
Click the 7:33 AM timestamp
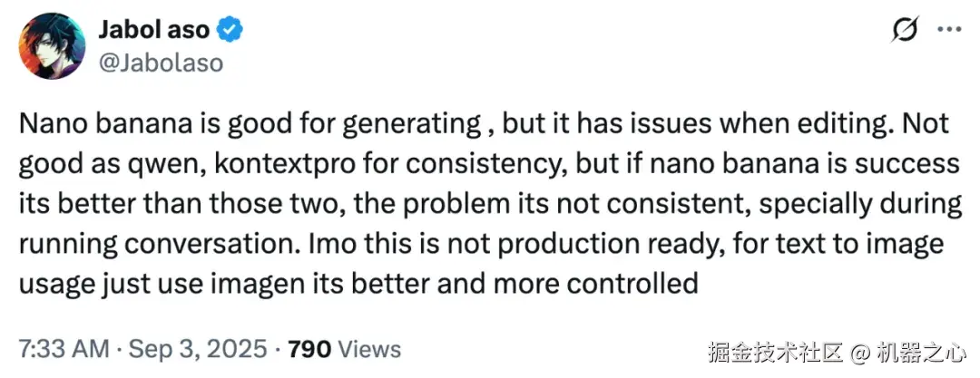coord(59,348)
